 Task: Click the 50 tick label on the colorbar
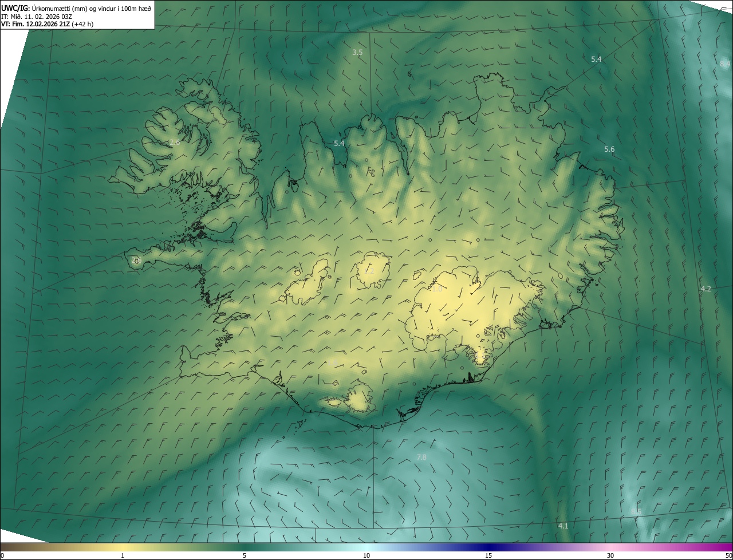728,556
